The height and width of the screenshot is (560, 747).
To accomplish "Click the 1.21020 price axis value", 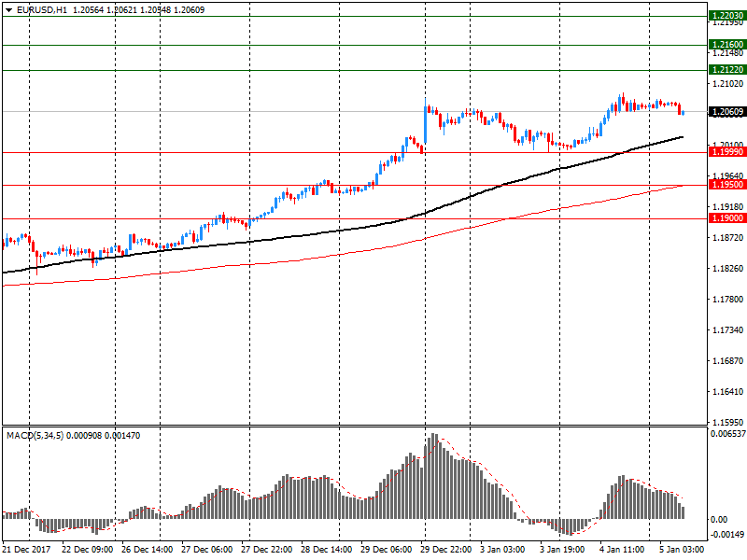I will point(727,84).
